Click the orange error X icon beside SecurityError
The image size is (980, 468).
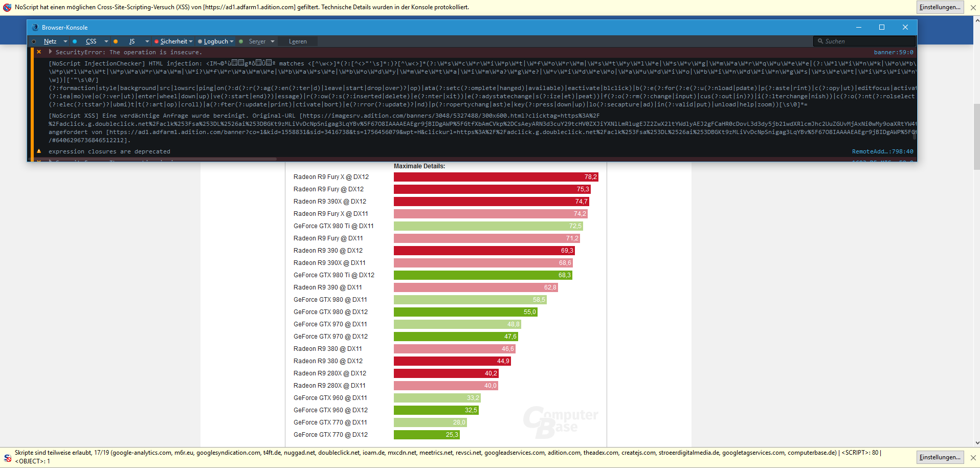[x=39, y=52]
